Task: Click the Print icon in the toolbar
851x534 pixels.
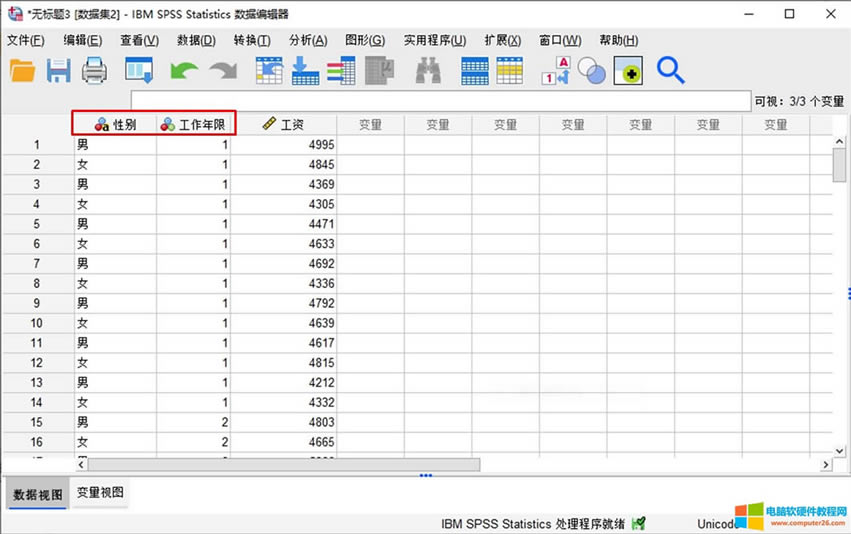Action: pos(94,70)
